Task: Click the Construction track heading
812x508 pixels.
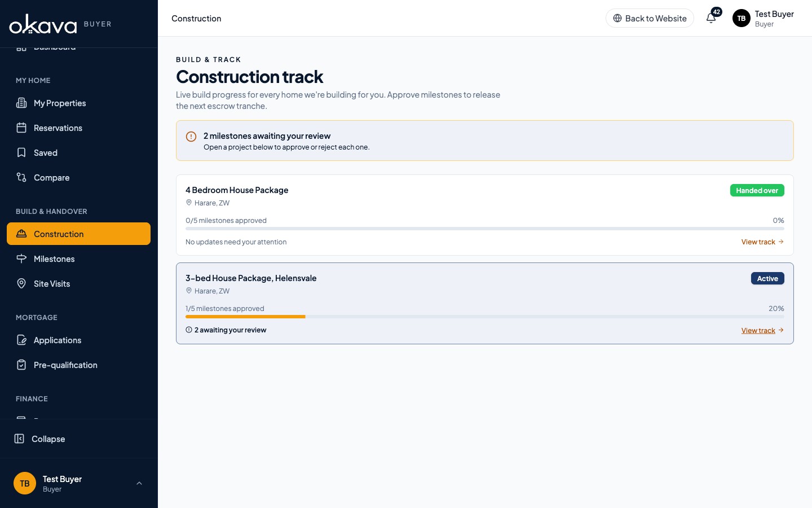Action: pyautogui.click(x=249, y=76)
